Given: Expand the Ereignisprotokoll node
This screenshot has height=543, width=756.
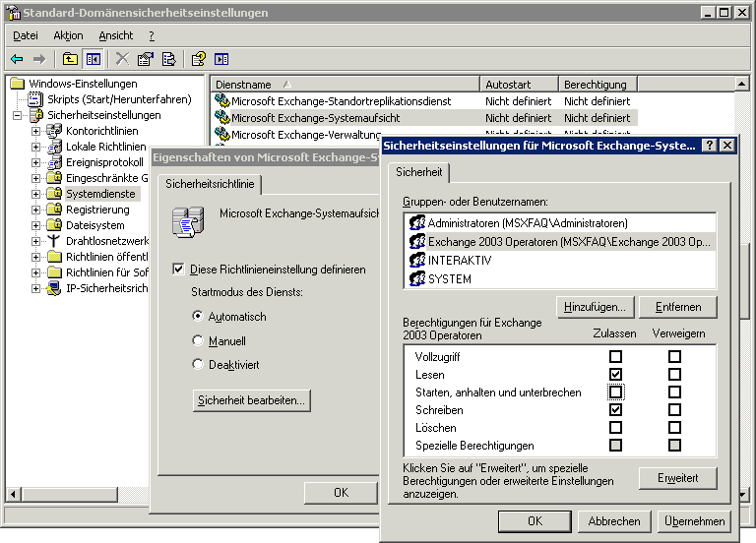Looking at the screenshot, I should pyautogui.click(x=35, y=163).
